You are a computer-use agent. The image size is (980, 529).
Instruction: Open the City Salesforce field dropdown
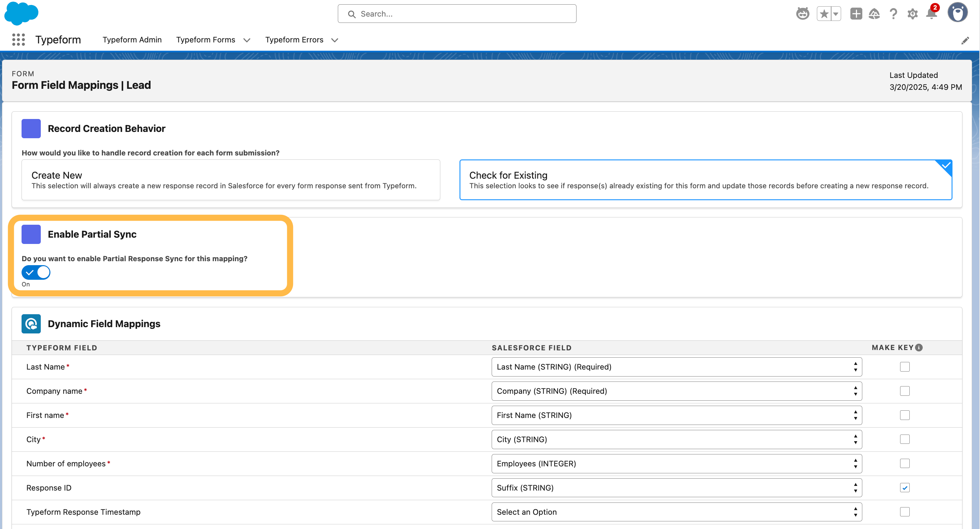click(676, 440)
